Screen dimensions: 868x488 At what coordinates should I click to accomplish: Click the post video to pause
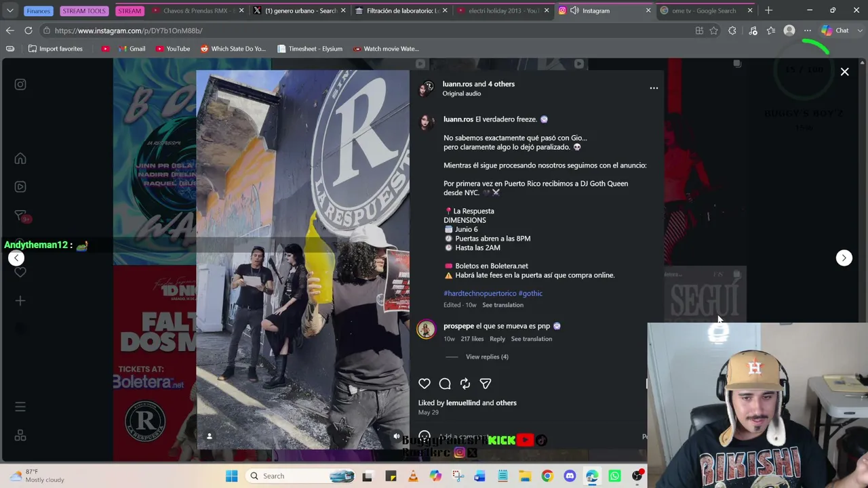302,260
